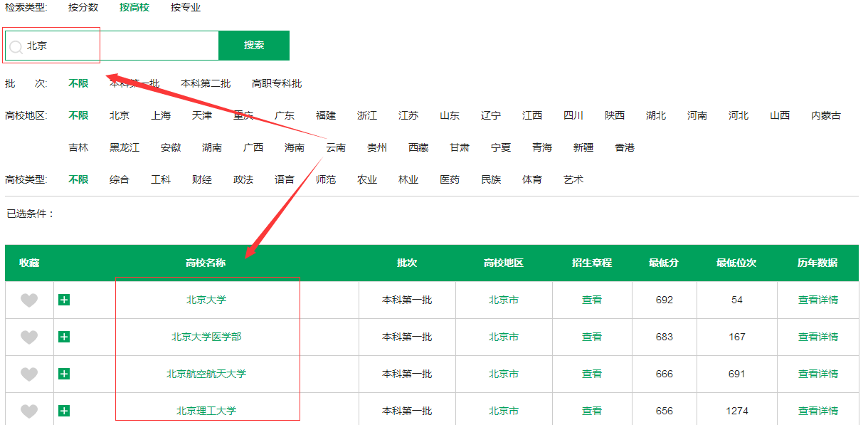Expand the 北京大学医学部 row plus icon
The width and height of the screenshot is (868, 425).
[64, 337]
